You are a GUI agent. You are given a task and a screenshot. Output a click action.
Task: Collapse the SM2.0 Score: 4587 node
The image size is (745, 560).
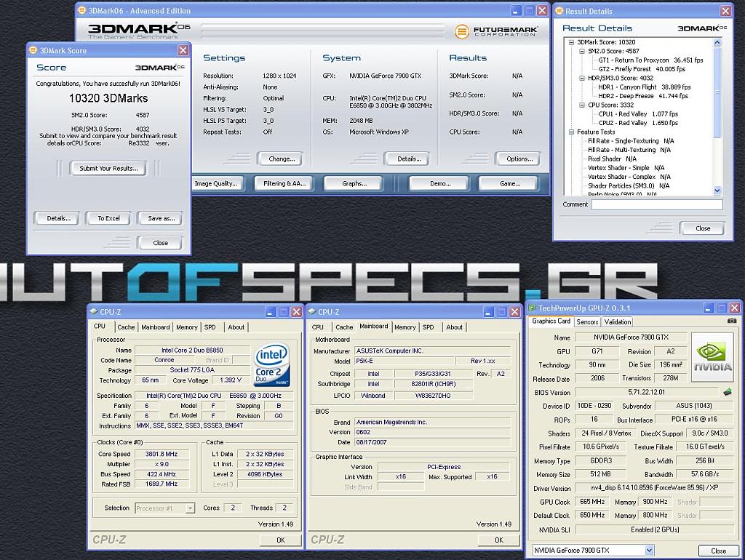point(582,52)
